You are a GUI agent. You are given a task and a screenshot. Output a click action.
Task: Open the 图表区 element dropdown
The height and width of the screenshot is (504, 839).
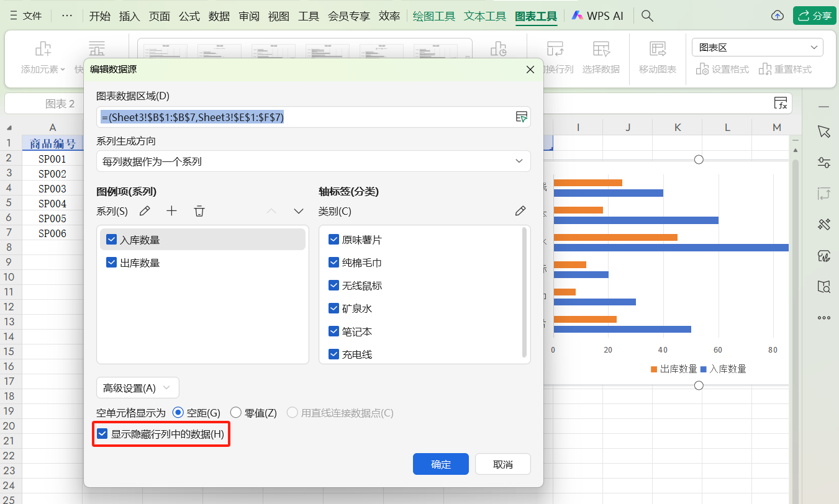[x=757, y=47]
